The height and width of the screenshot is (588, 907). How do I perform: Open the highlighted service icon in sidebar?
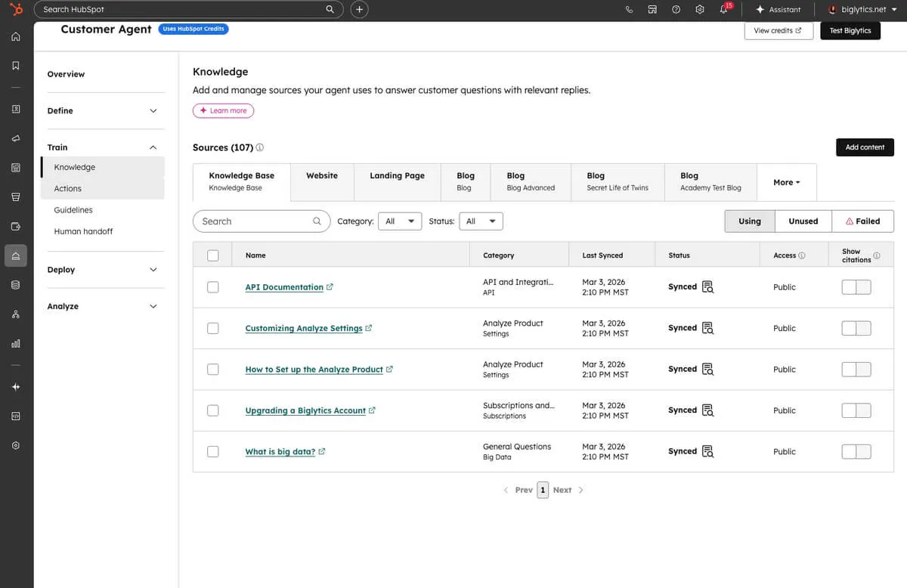pos(16,255)
